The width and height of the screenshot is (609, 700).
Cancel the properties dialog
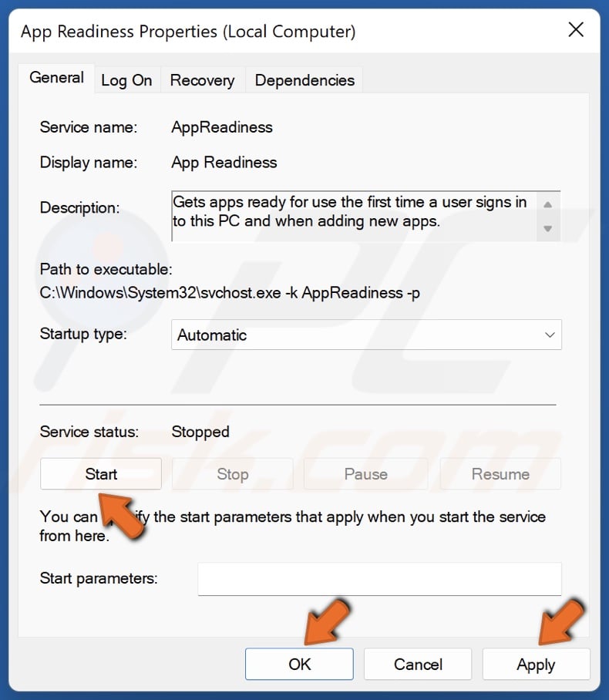pyautogui.click(x=417, y=664)
